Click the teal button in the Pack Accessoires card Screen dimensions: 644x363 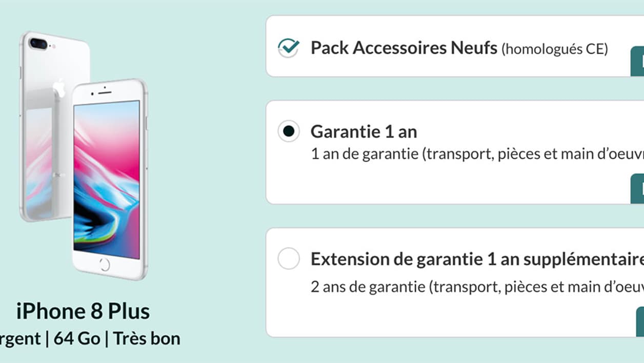[637, 62]
